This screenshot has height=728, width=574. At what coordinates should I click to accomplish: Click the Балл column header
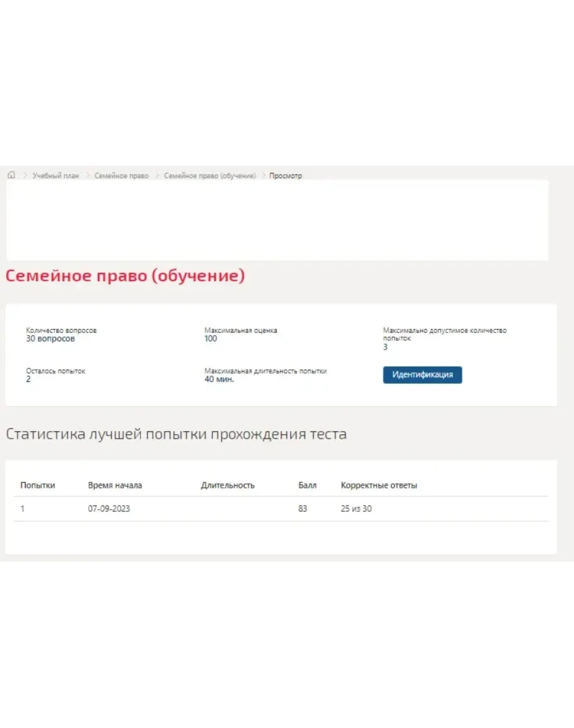[307, 485]
